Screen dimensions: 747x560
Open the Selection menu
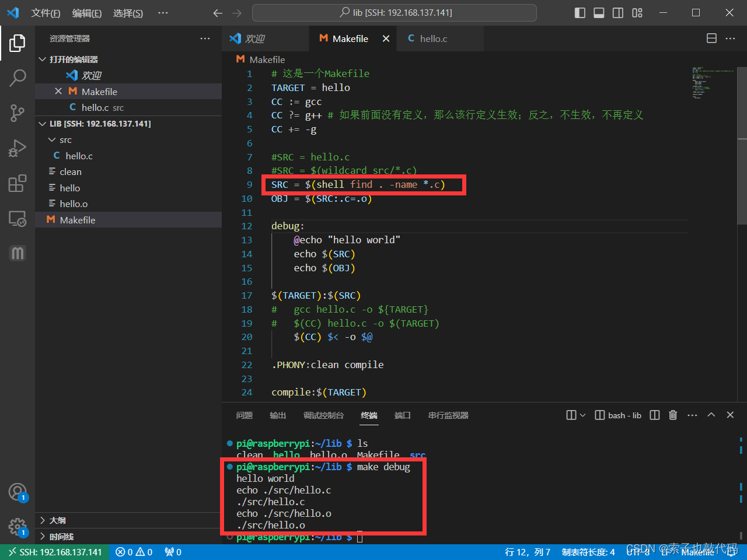(x=128, y=13)
